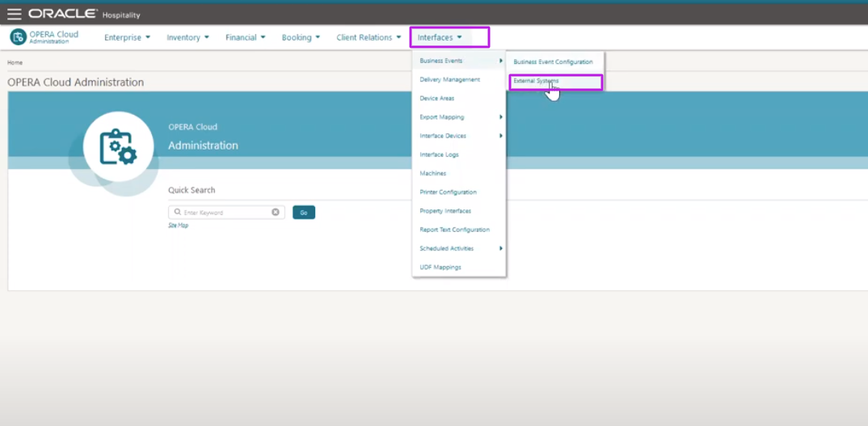Open Machines menu item
868x426 pixels.
(x=433, y=174)
